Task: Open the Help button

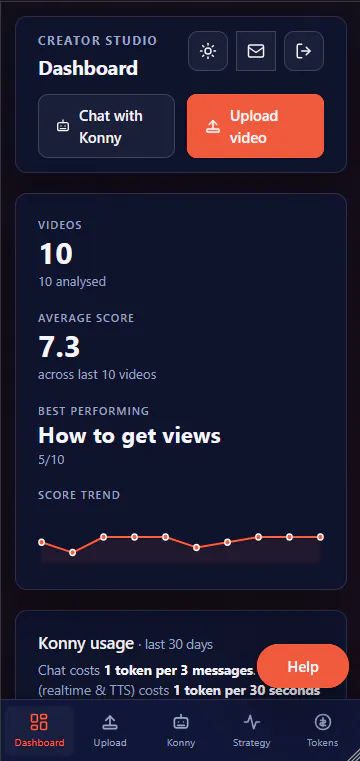Action: coord(303,666)
